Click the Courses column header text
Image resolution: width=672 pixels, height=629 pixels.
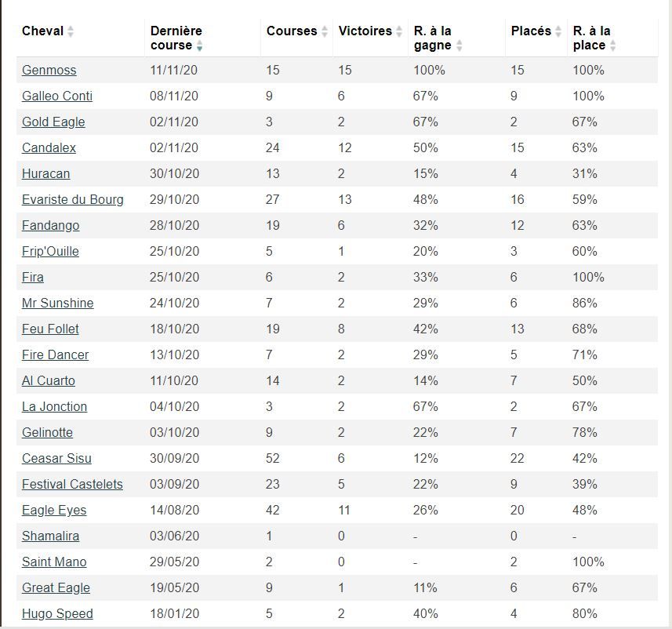[292, 31]
